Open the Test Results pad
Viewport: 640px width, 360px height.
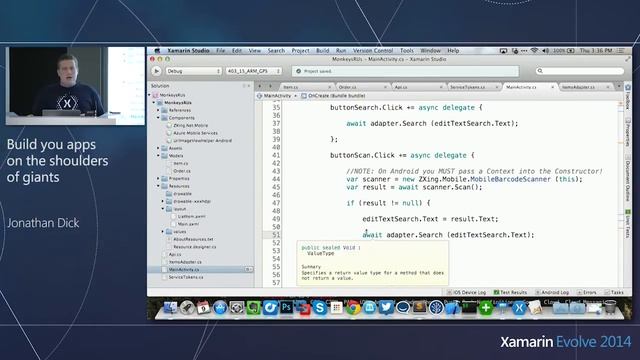510,292
